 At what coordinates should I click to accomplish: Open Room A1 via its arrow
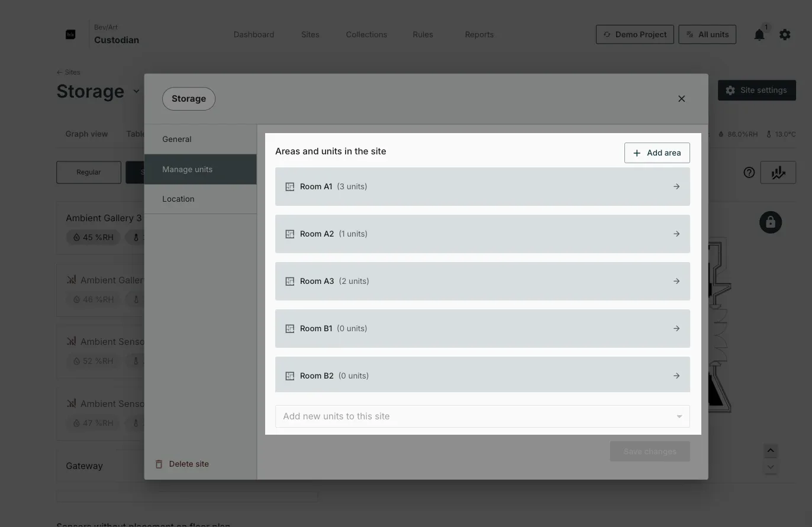676,186
